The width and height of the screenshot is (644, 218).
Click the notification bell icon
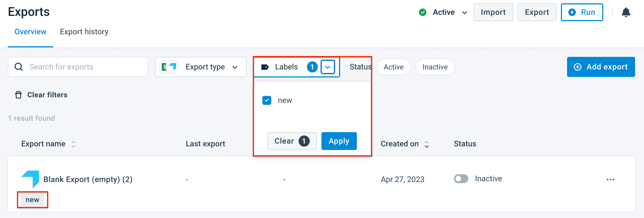point(626,12)
